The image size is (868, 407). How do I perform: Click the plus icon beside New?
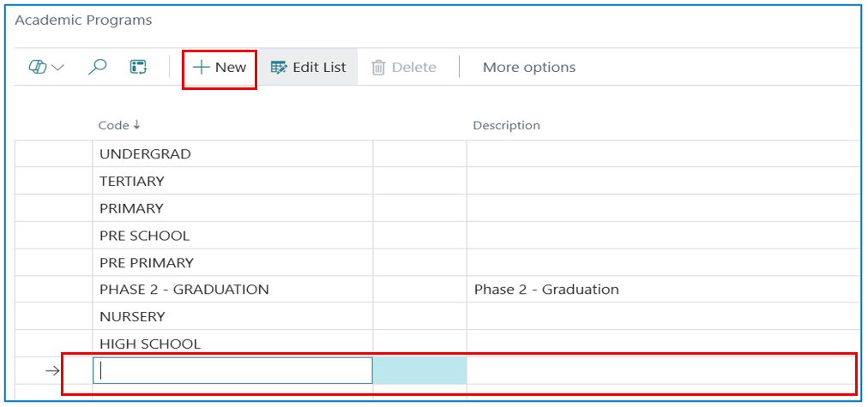[x=201, y=68]
